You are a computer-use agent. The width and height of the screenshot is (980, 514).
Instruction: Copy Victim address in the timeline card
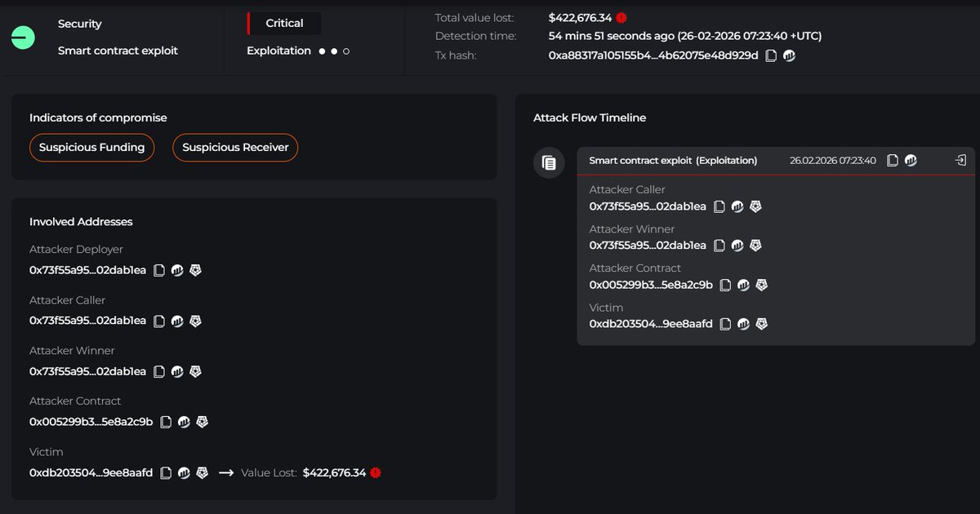pyautogui.click(x=726, y=324)
